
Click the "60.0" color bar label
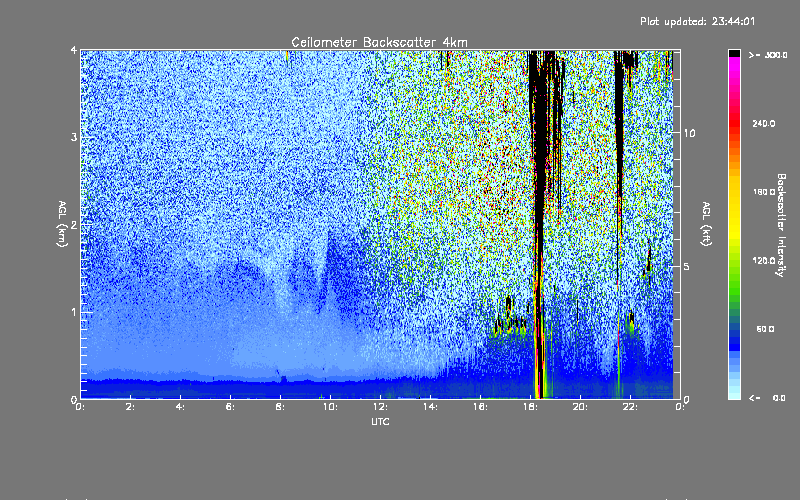tap(765, 329)
